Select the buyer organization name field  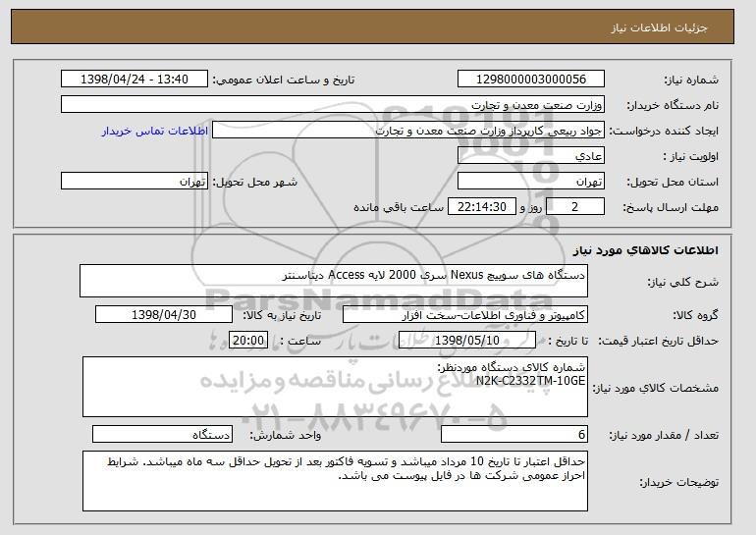pyautogui.click(x=333, y=105)
